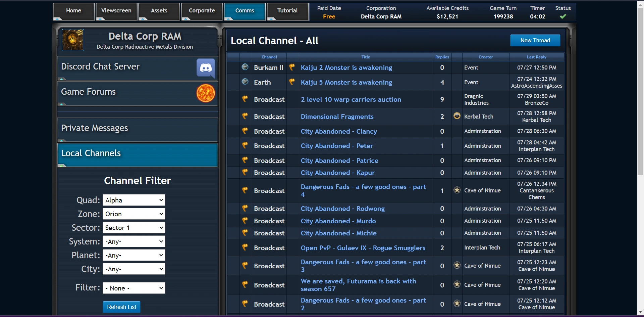Open the Discord icon in sidebar
Image resolution: width=644 pixels, height=317 pixels.
(206, 68)
